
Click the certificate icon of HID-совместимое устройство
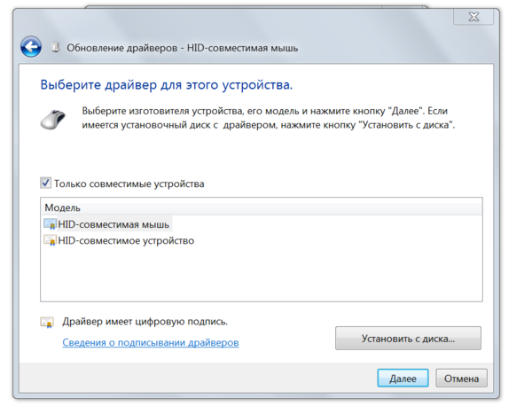pos(51,240)
